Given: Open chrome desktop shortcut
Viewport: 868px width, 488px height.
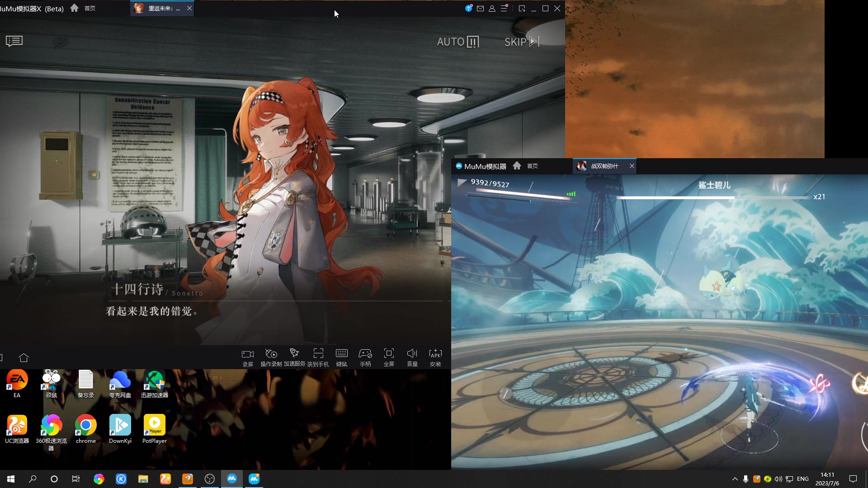Looking at the screenshot, I should pos(86,429).
